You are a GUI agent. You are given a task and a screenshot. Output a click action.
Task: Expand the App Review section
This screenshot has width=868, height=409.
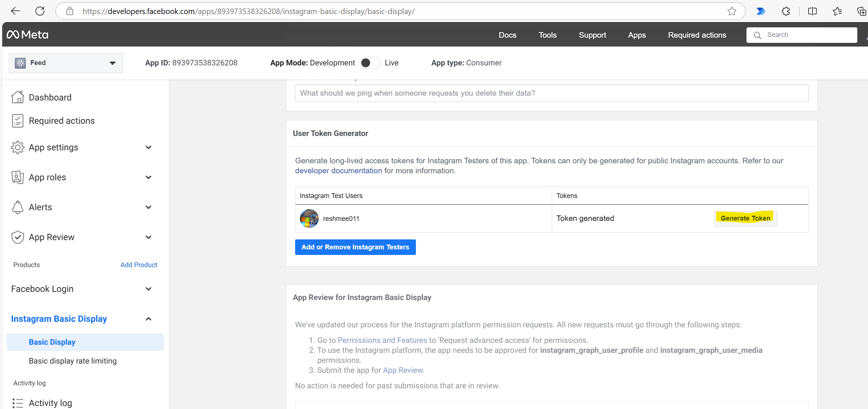pos(148,237)
